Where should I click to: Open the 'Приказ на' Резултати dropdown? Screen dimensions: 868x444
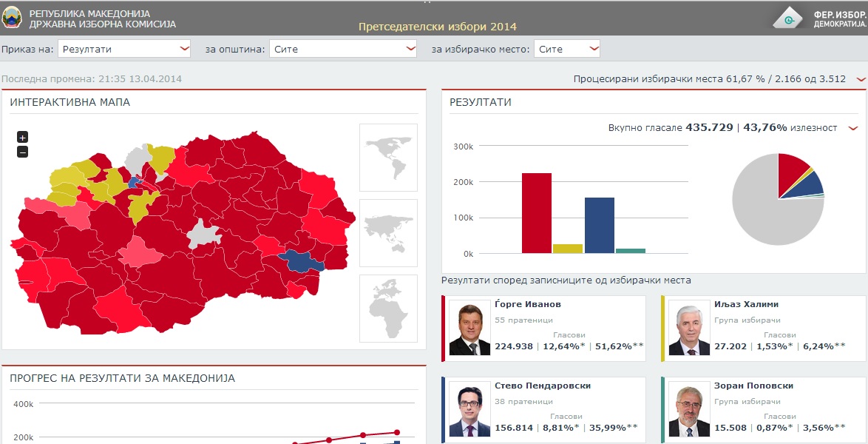(x=123, y=49)
